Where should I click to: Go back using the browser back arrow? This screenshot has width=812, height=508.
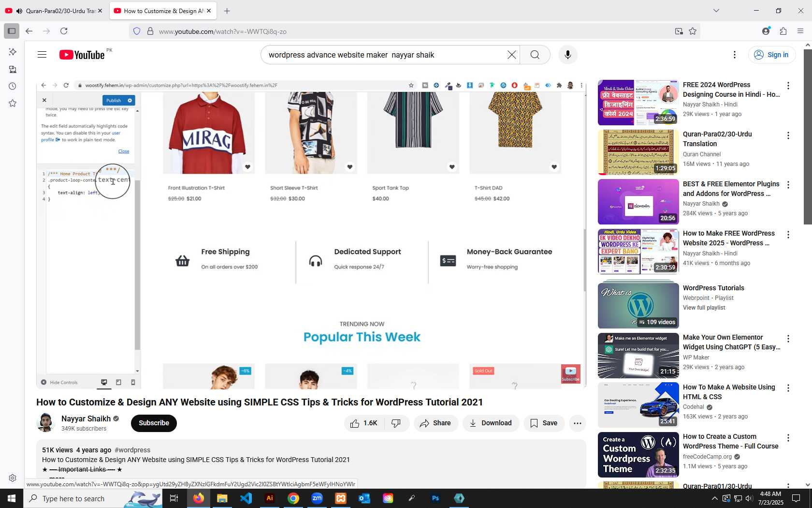click(x=29, y=31)
